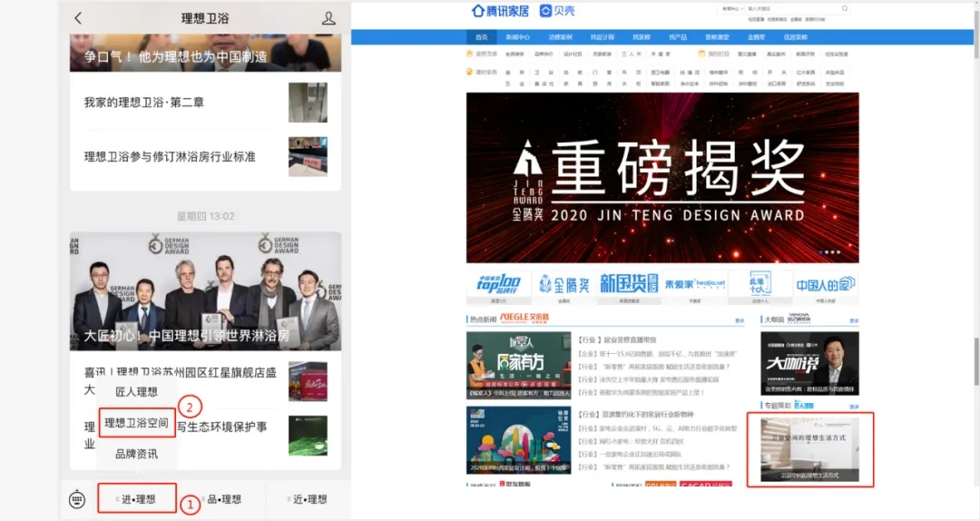Open the 卫浴 product category link
980x521 pixels.
544,72
